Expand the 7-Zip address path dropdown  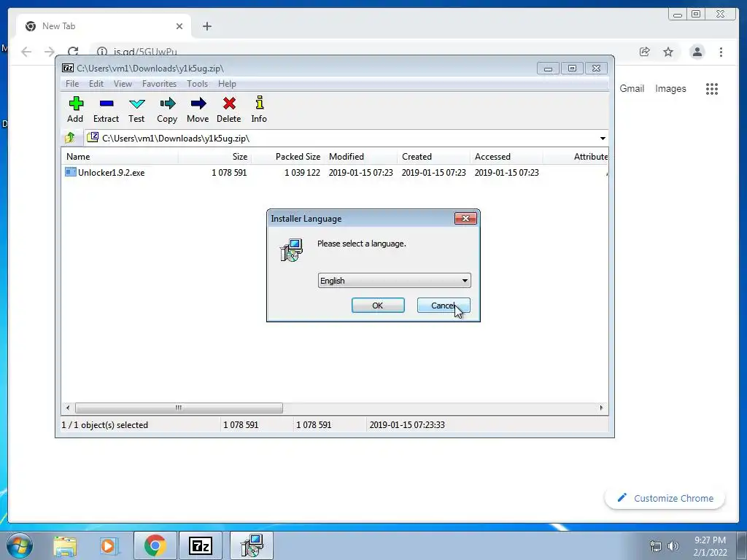click(x=603, y=138)
